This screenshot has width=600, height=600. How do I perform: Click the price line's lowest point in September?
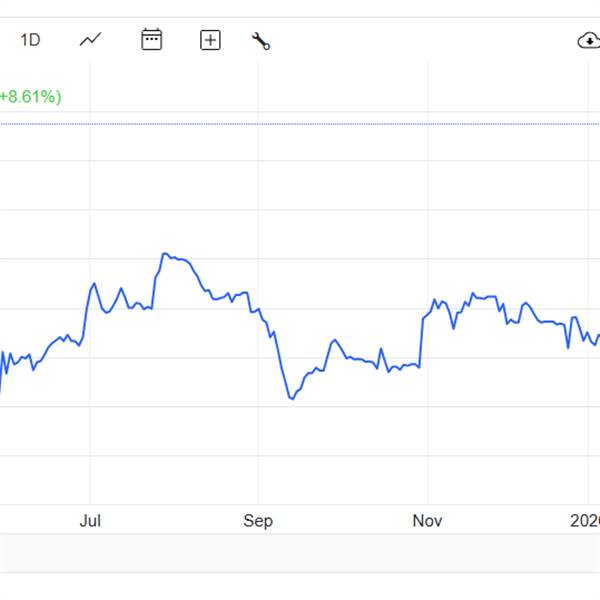click(291, 399)
